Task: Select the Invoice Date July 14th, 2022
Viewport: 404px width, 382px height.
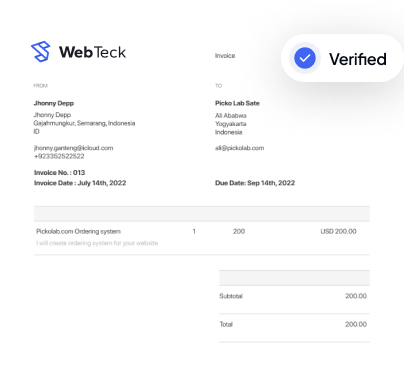Action: point(80,183)
